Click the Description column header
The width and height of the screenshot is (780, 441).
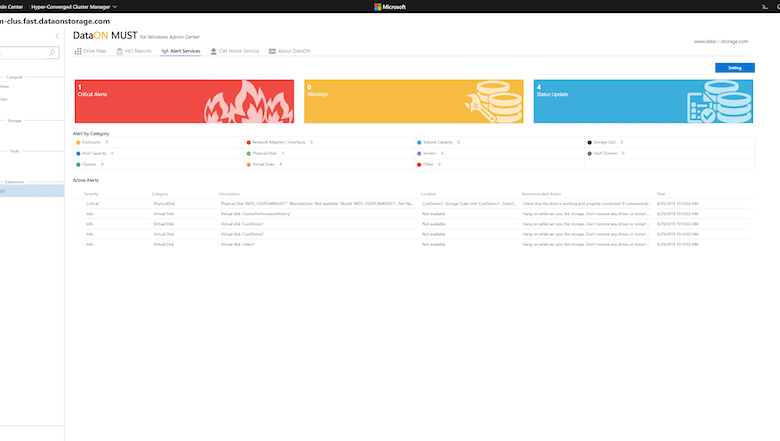[x=229, y=194]
